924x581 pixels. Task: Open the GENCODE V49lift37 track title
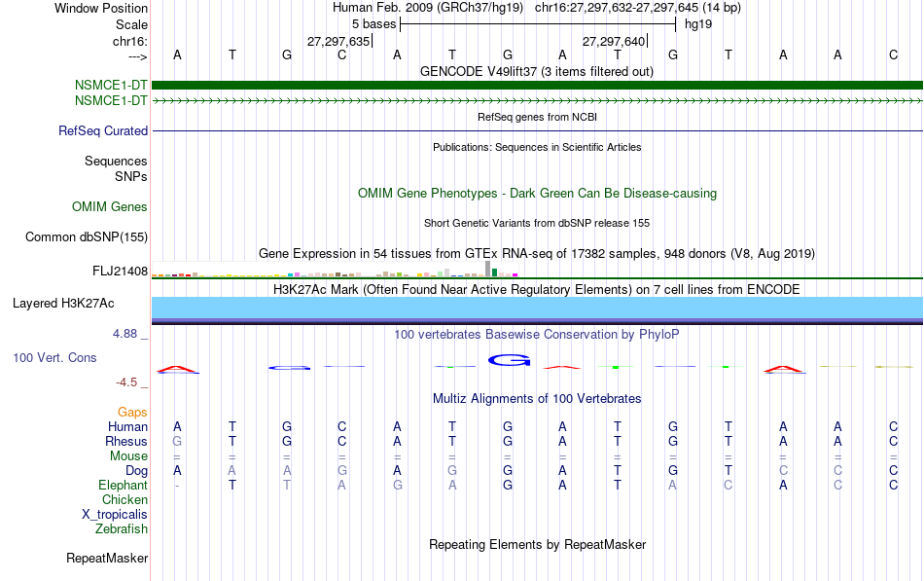pyautogui.click(x=536, y=71)
